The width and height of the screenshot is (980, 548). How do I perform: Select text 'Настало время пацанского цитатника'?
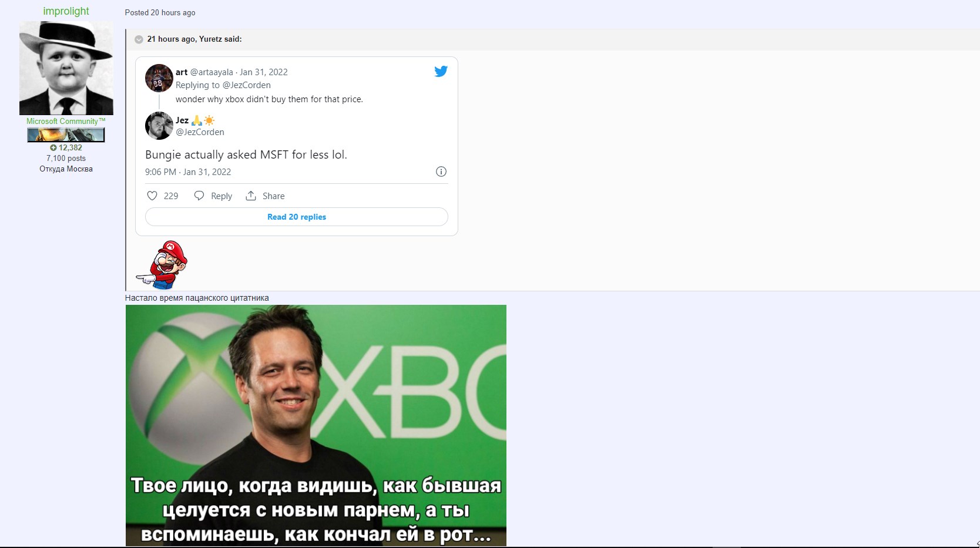(197, 298)
